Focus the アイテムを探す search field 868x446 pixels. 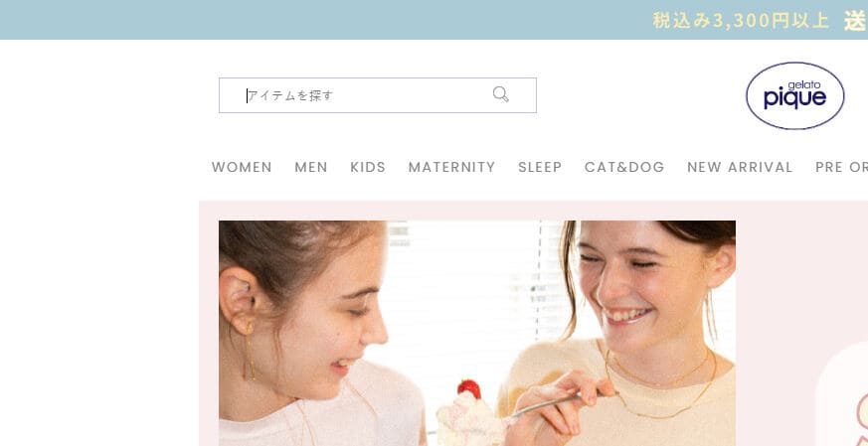(378, 95)
